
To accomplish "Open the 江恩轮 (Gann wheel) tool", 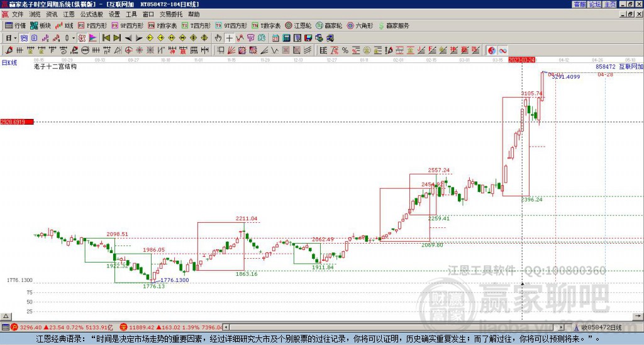I will pos(298,25).
